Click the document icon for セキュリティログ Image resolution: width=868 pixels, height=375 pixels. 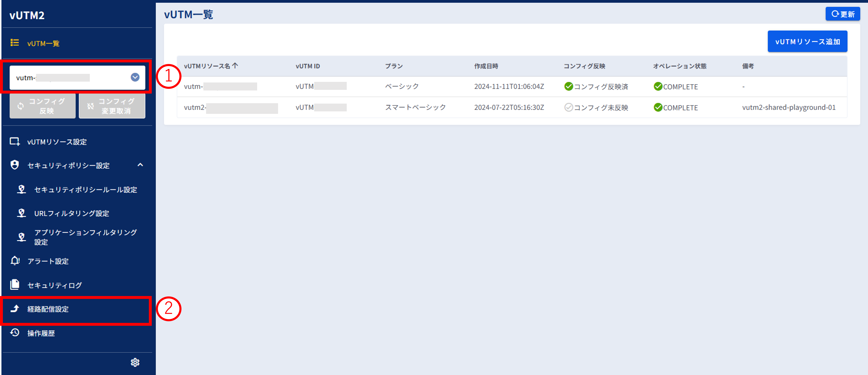(15, 285)
